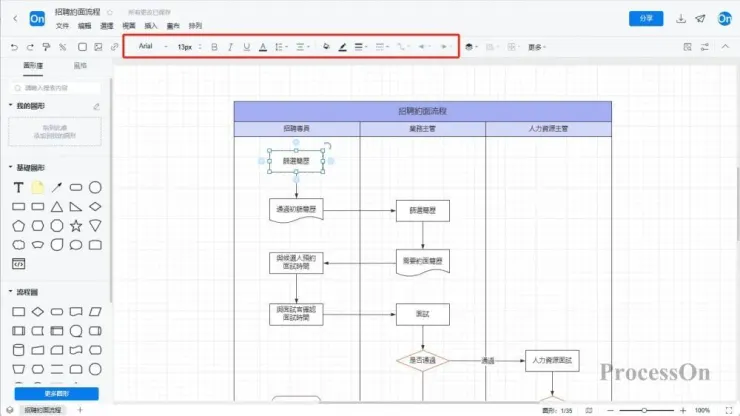Open the text alignment dropdown
This screenshot has width=740, height=416.
[x=303, y=47]
